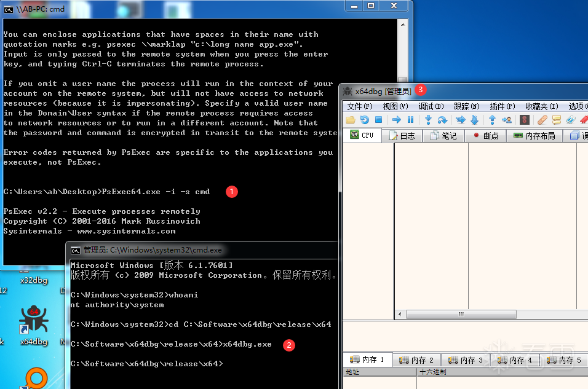Click the Execute till return up-arrow icon
This screenshot has width=588, height=389.
(x=493, y=120)
